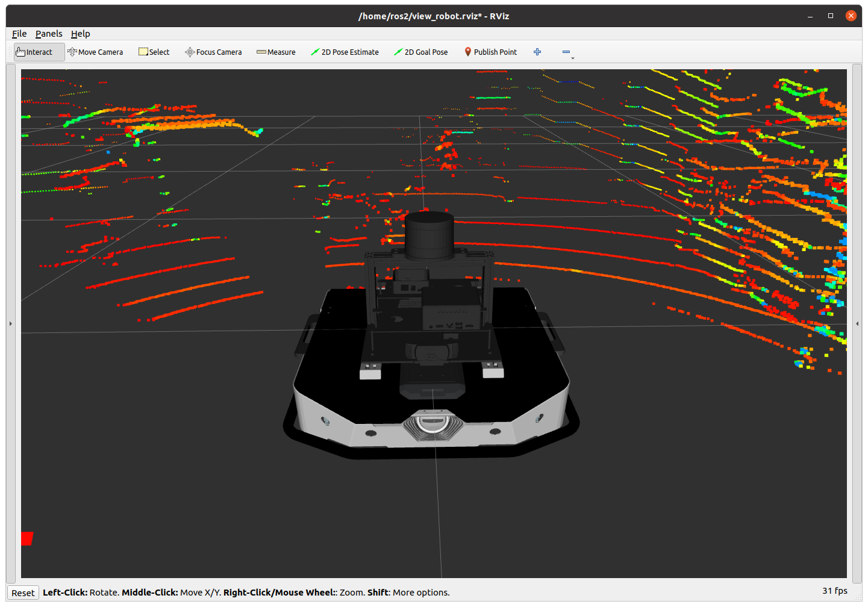868x607 pixels.
Task: Select the 2D Goal Pose tool
Action: click(x=420, y=52)
